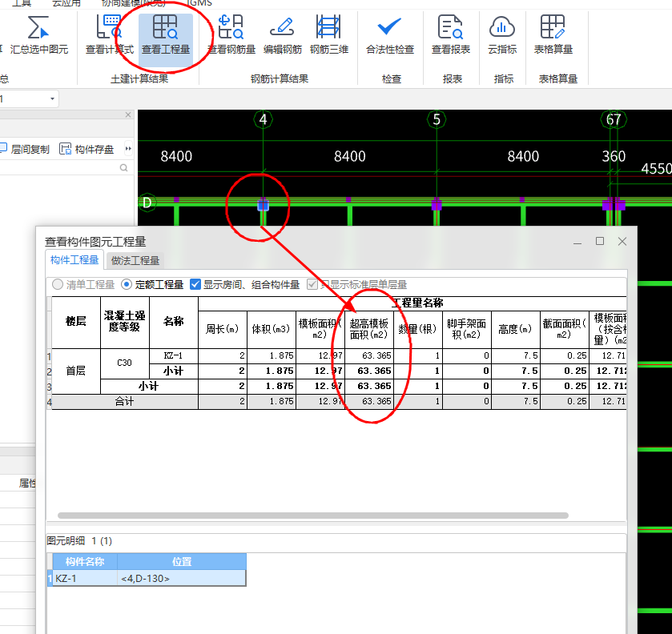
Task: Open IGMS menu tab
Action: [x=199, y=3]
